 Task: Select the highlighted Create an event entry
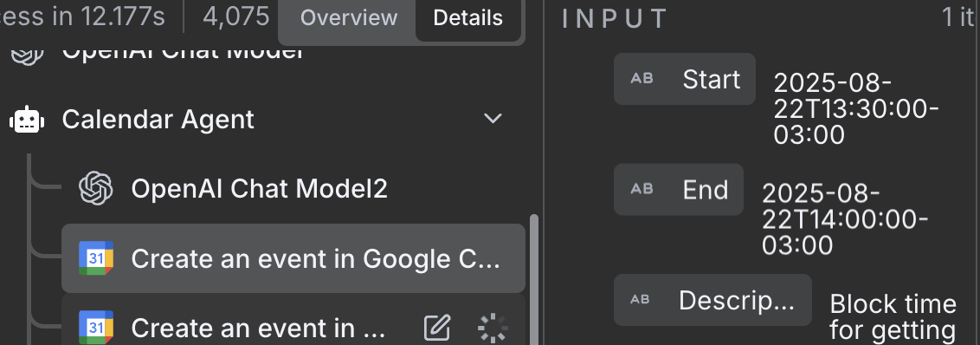point(293,258)
